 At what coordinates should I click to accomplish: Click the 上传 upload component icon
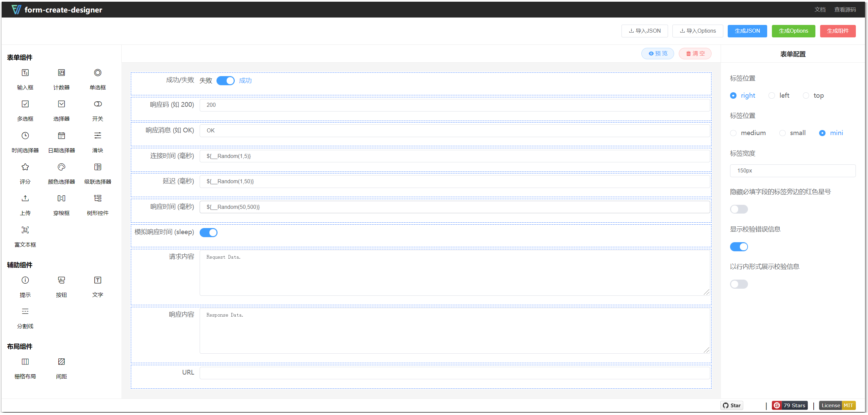tap(25, 198)
